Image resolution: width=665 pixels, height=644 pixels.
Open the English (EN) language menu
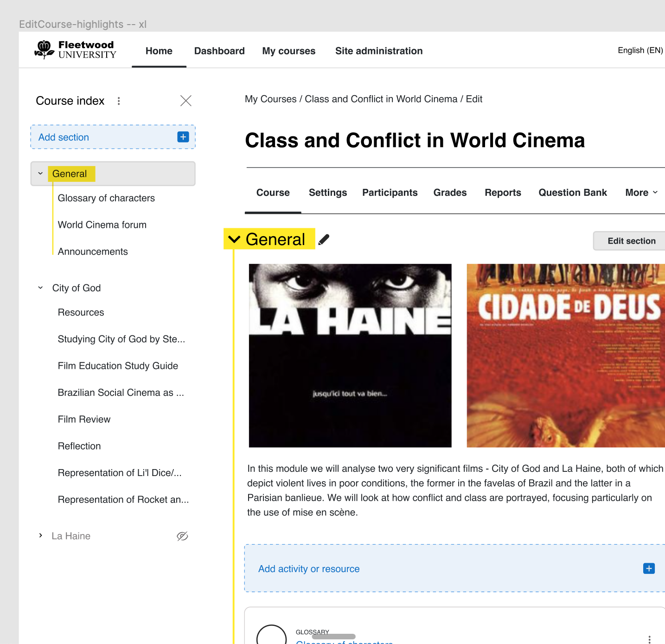pyautogui.click(x=640, y=50)
